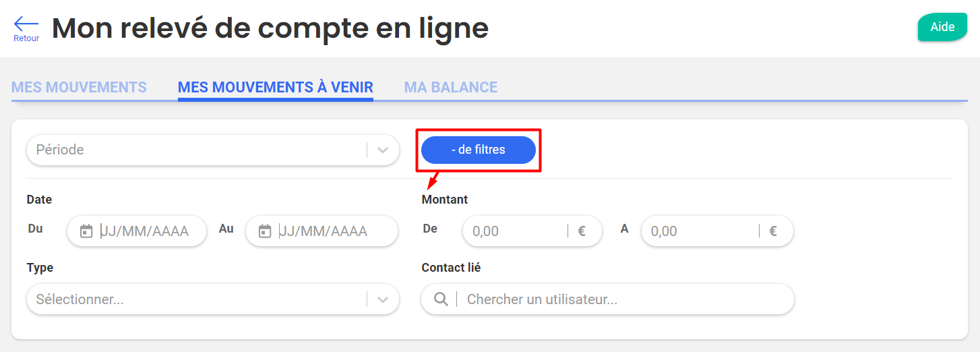Collapse filters with '- de filtres' button
The width and height of the screenshot is (980, 352).
pyautogui.click(x=479, y=150)
